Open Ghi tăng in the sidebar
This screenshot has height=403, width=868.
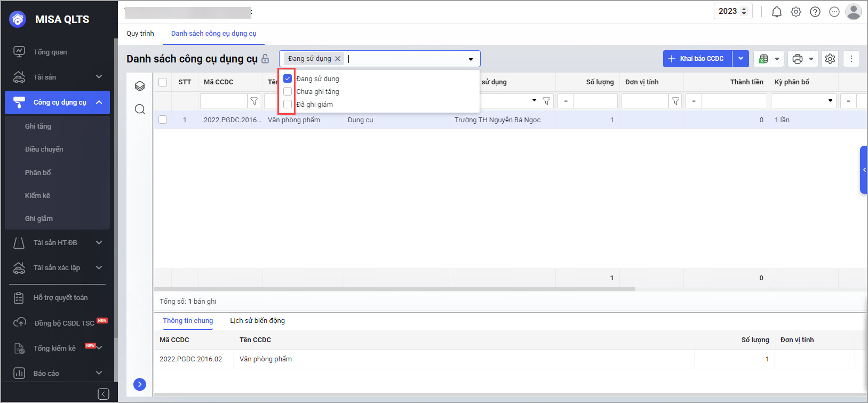click(38, 127)
